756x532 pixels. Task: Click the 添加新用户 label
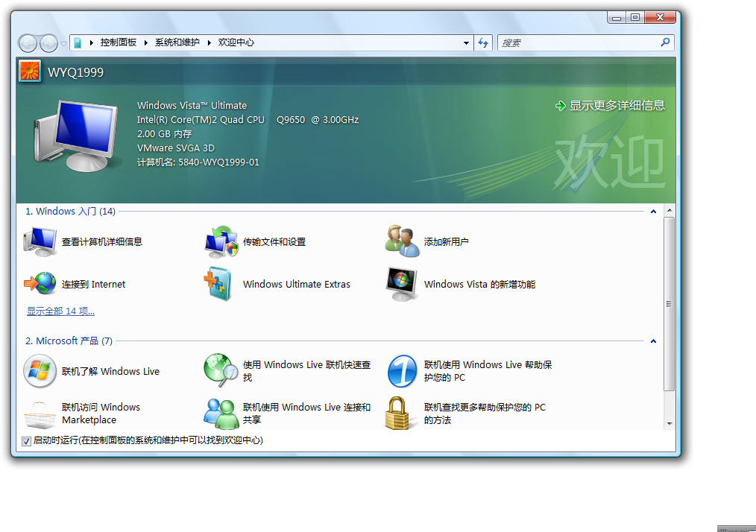(447, 242)
